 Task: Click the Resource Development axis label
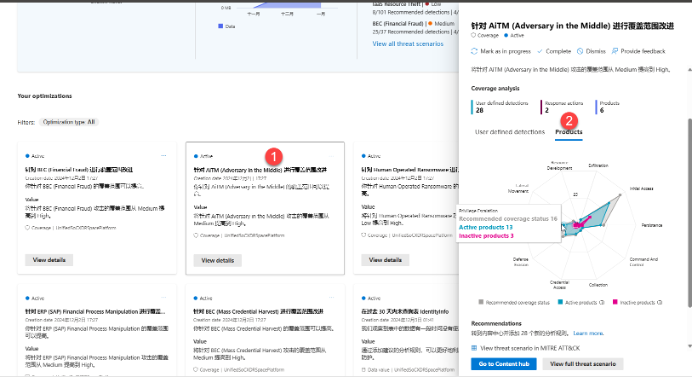(x=559, y=166)
